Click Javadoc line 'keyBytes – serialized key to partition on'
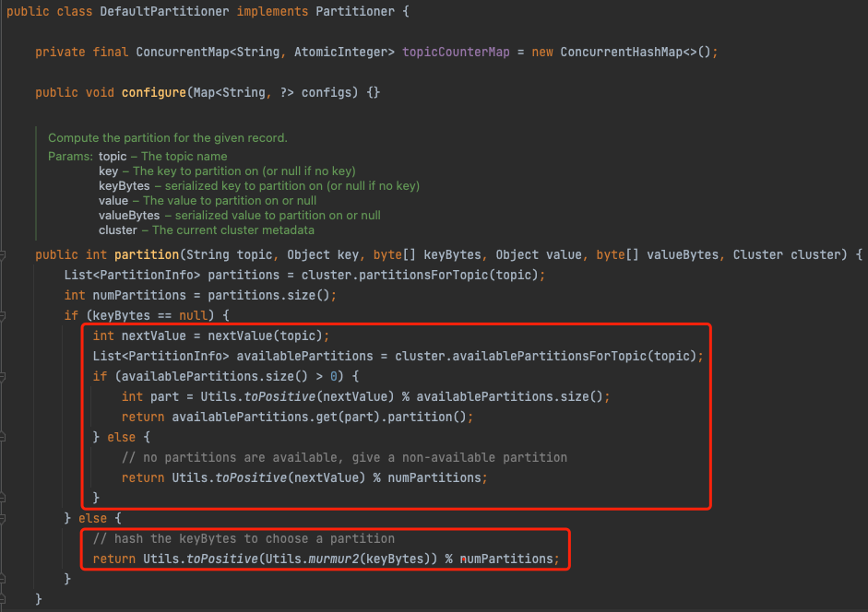The height and width of the screenshot is (612, 868). coord(259,186)
